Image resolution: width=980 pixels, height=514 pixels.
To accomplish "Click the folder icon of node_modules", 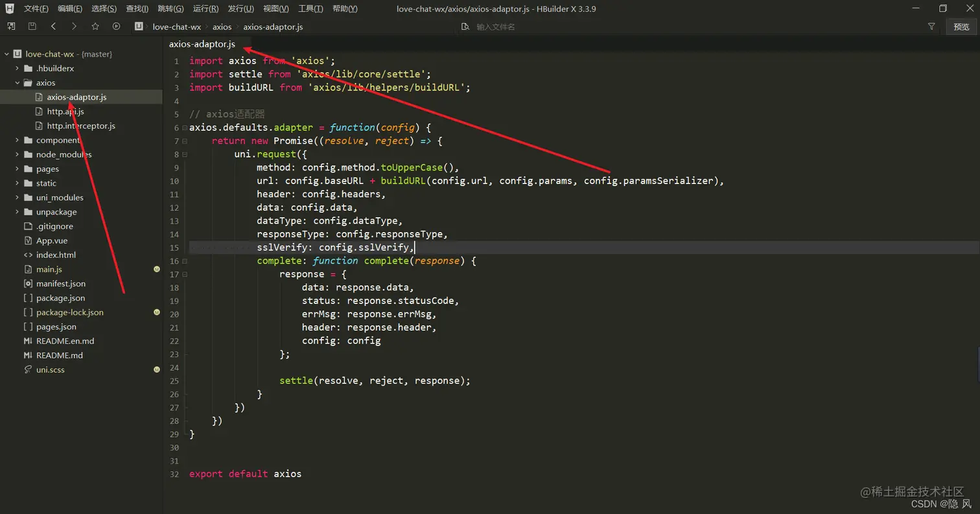I will (28, 154).
